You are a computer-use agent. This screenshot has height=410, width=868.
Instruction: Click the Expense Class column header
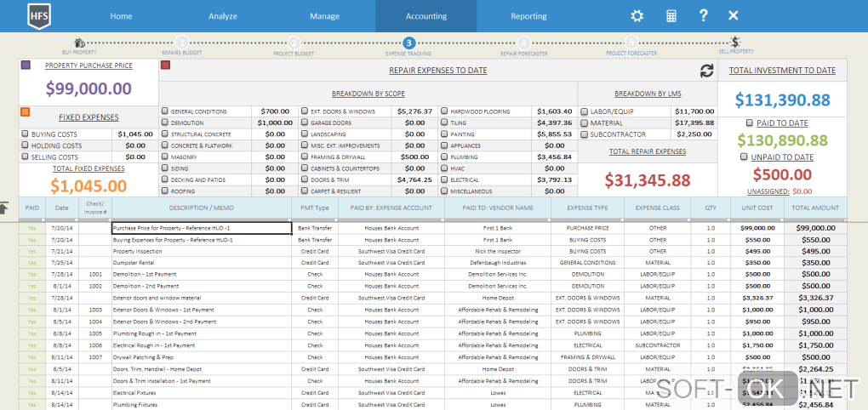click(658, 208)
